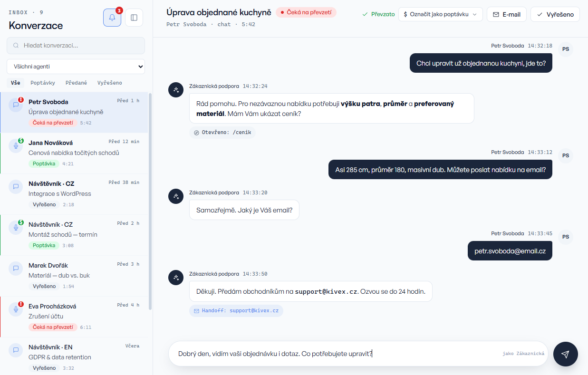Click the title Úprava objednané kuchyně
588x375 pixels.
click(x=219, y=12)
